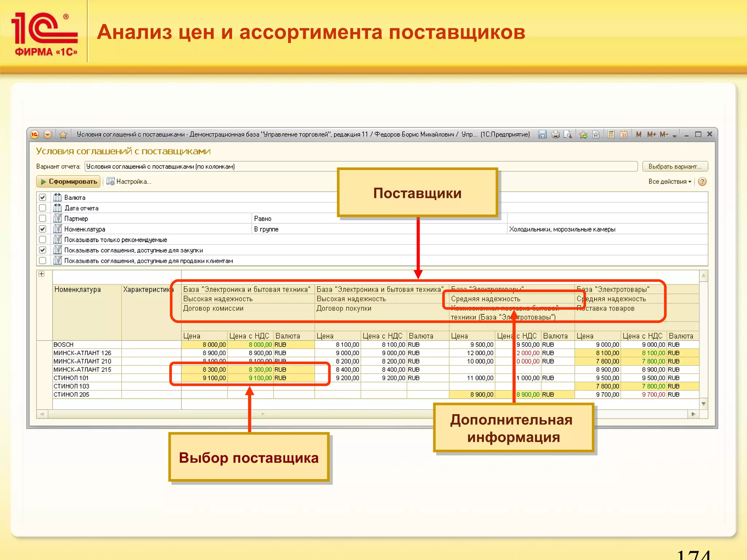This screenshot has width=747, height=560.
Task: Open the Настройка... settings button
Action: (129, 182)
